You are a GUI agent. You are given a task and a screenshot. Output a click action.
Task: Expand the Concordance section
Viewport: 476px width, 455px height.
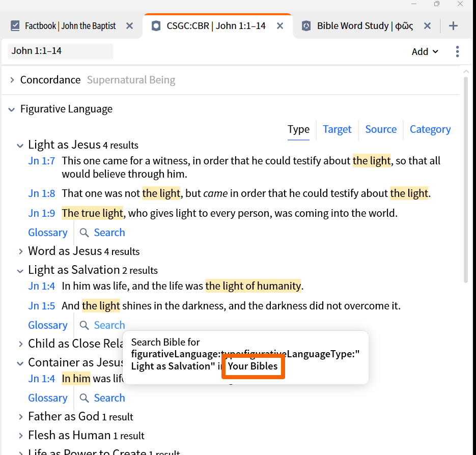point(12,80)
